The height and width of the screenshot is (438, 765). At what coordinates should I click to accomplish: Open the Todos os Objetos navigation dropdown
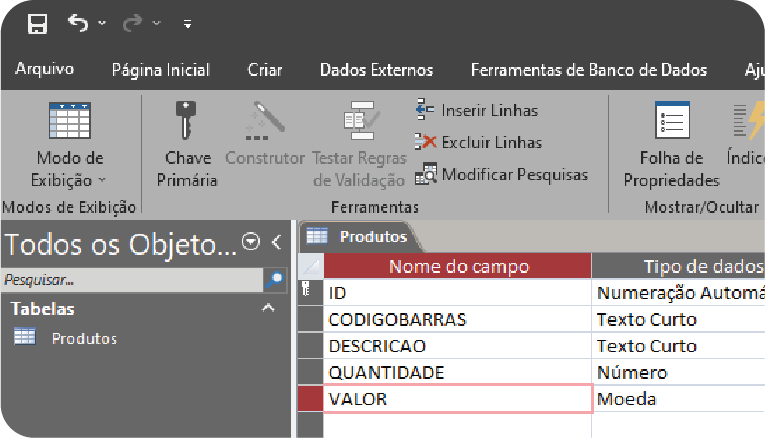251,242
